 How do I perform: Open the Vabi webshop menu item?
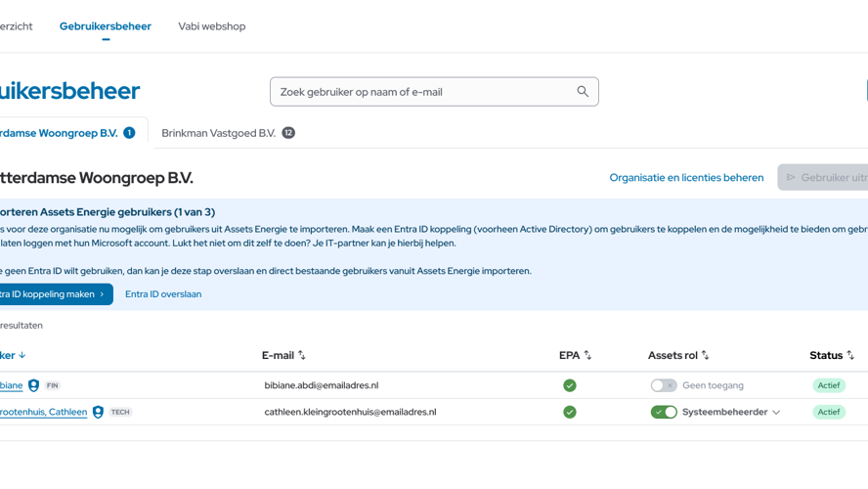click(211, 26)
